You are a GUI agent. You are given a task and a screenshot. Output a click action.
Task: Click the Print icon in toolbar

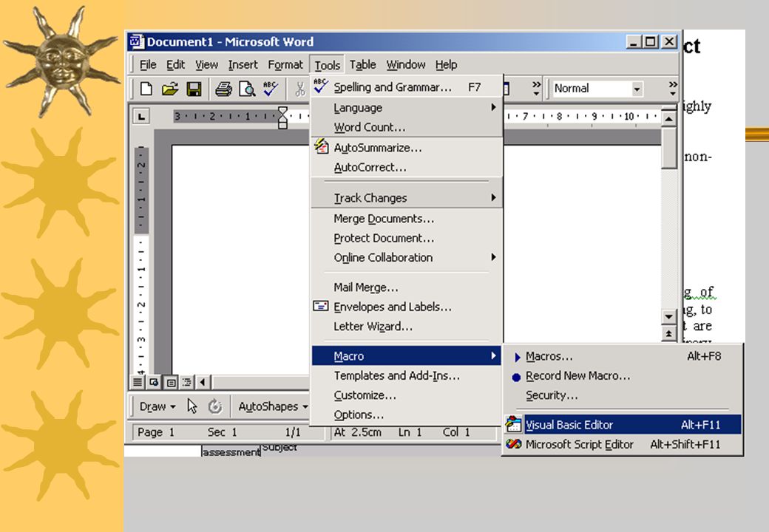pos(223,89)
